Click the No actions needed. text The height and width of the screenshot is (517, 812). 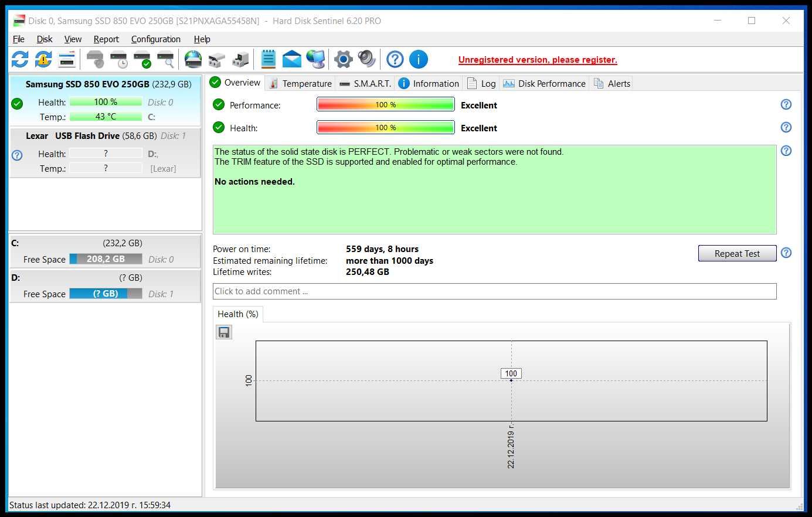click(254, 182)
